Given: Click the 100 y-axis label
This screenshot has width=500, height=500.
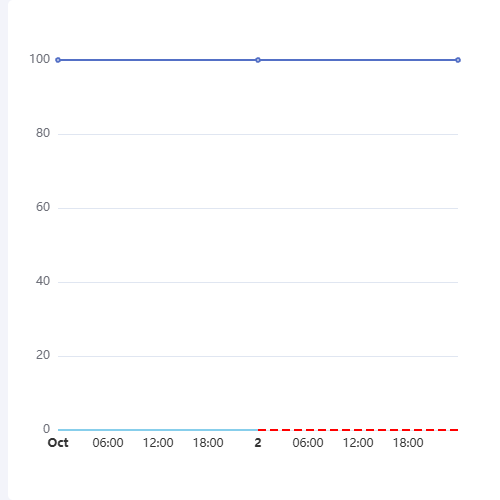Looking at the screenshot, I should pyautogui.click(x=40, y=59).
